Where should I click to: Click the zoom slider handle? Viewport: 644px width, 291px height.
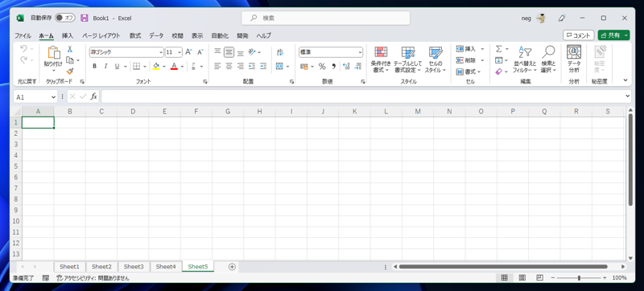tap(579, 278)
